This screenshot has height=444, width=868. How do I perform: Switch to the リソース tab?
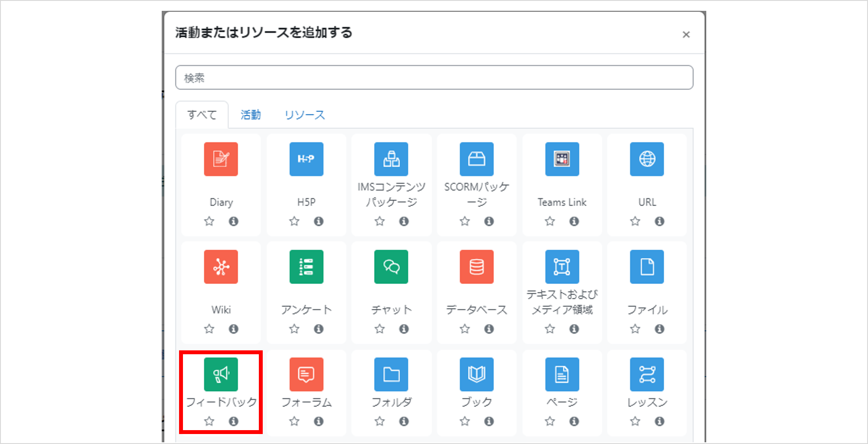(304, 115)
